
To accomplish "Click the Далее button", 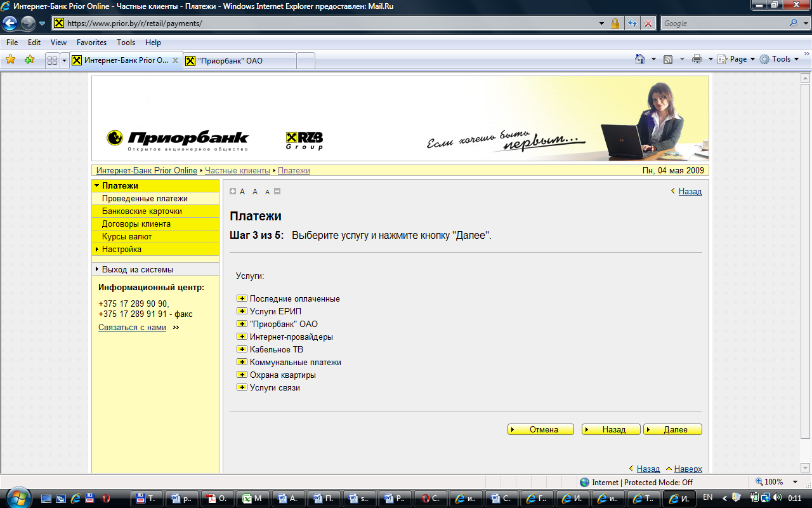I will (x=672, y=430).
